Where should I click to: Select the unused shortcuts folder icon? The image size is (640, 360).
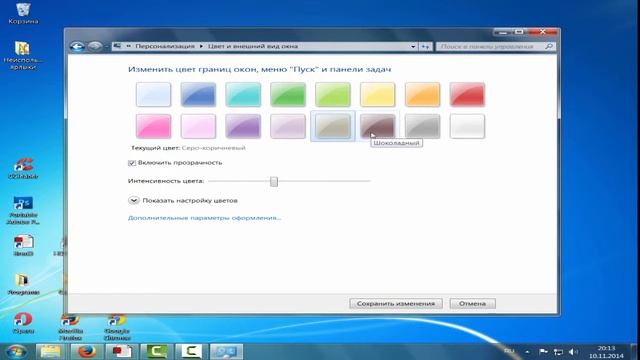[23, 55]
